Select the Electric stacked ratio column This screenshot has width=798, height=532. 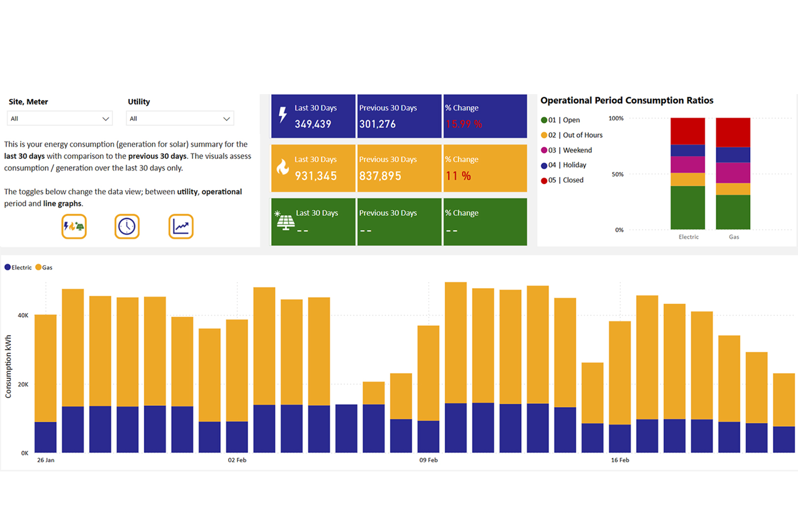pyautogui.click(x=688, y=173)
